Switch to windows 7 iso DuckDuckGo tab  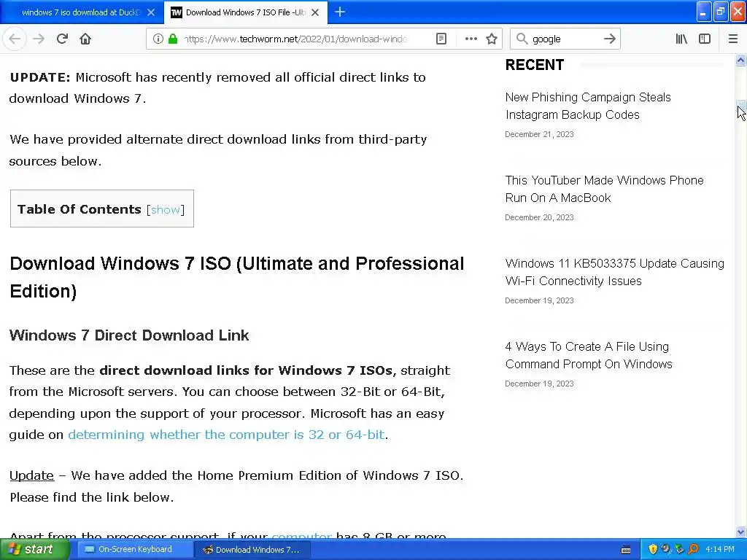82,12
